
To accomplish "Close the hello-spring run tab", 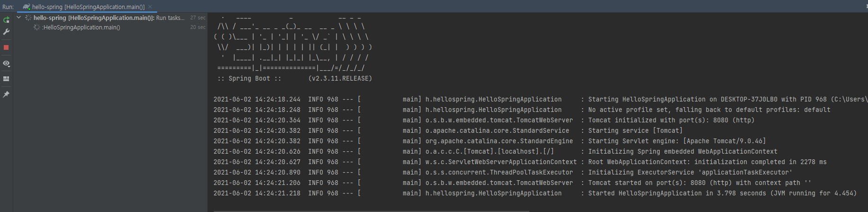I will pyautogui.click(x=150, y=7).
